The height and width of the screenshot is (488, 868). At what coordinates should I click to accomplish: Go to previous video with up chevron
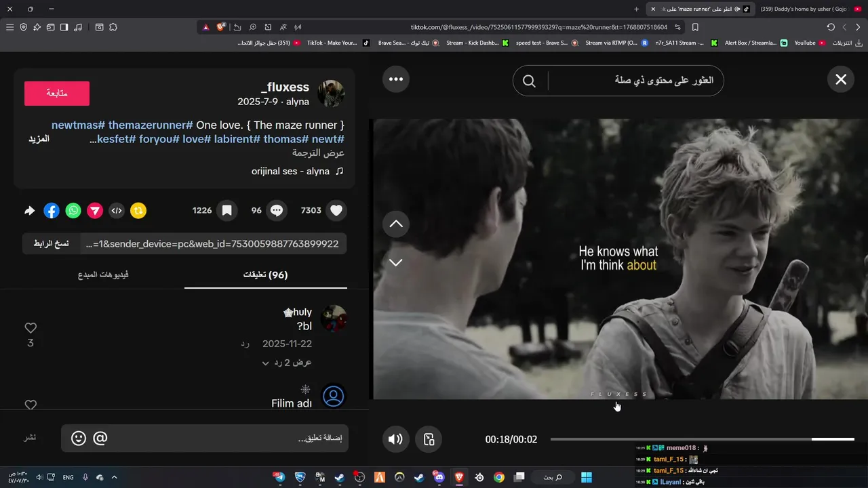[x=396, y=224]
